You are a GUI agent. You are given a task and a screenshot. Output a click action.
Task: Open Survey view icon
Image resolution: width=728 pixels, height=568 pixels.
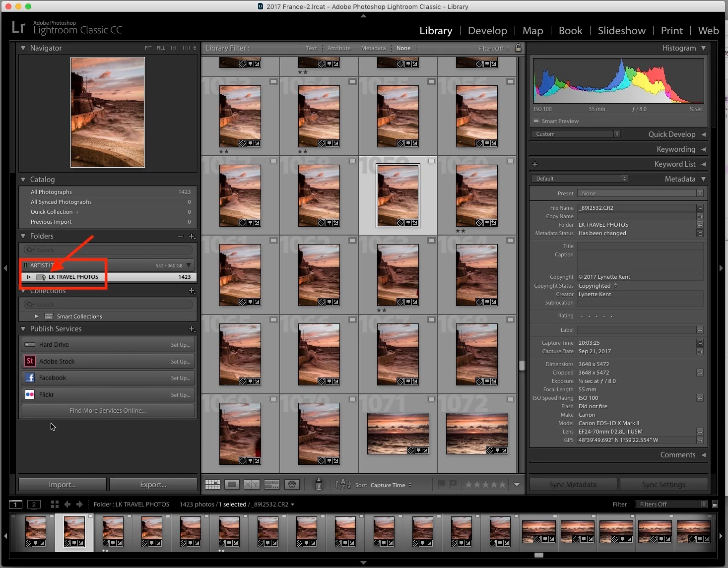271,485
